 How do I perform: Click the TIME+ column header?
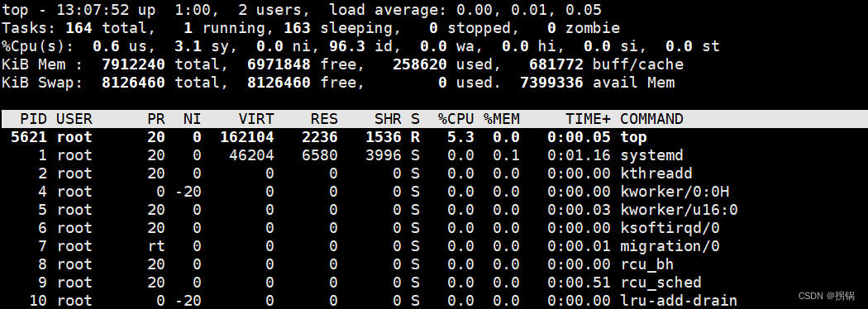(588, 119)
